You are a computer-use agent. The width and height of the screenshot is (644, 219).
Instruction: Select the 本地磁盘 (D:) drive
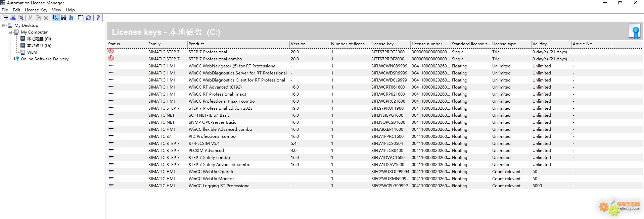[x=39, y=46]
